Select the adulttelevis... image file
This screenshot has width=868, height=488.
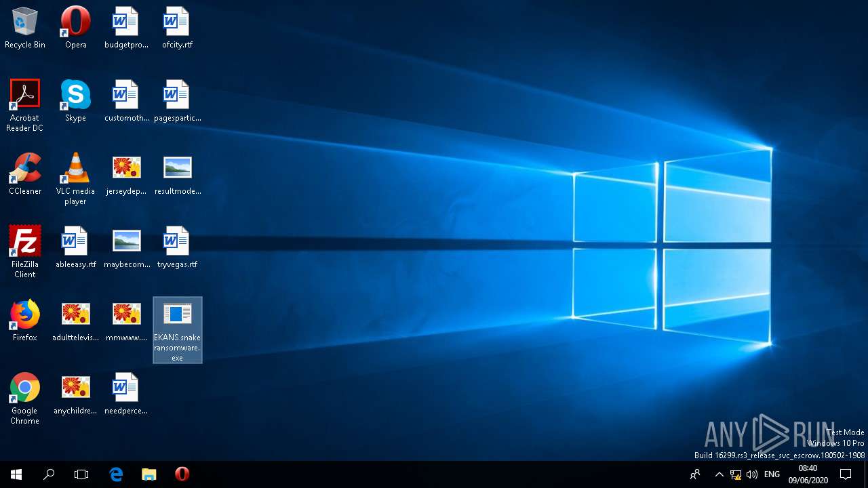point(75,321)
